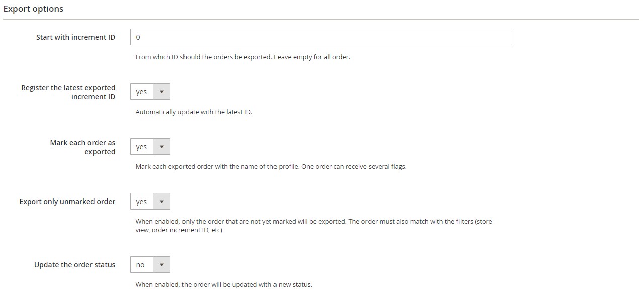Click the "Start with increment ID" label
This screenshot has height=300, width=644.
75,37
